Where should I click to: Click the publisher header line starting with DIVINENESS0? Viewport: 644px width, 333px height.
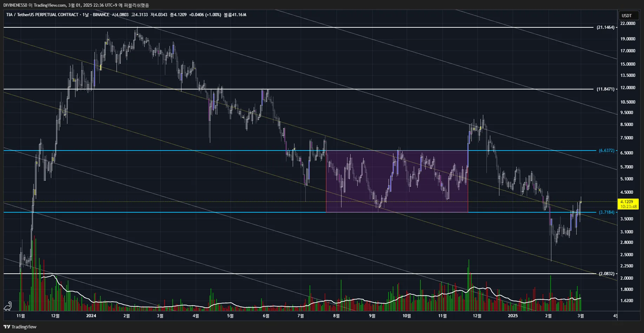[76, 5]
